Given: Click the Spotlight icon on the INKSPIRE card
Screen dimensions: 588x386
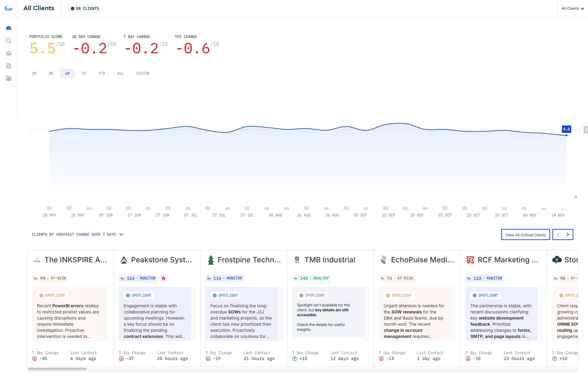Looking at the screenshot, I should pos(41,295).
